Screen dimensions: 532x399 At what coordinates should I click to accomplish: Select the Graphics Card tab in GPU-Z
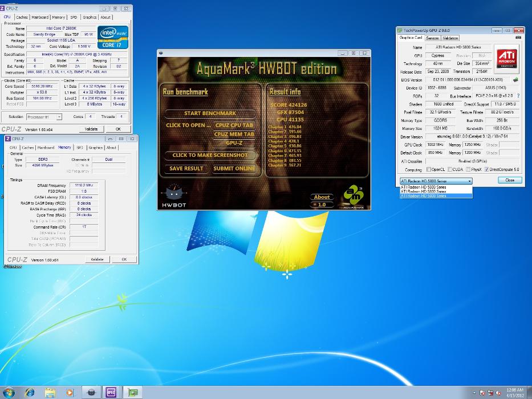(x=411, y=38)
